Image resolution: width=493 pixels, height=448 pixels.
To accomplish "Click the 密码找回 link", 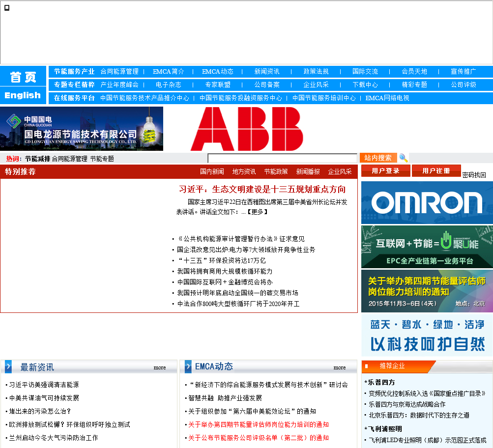I will tap(474, 175).
